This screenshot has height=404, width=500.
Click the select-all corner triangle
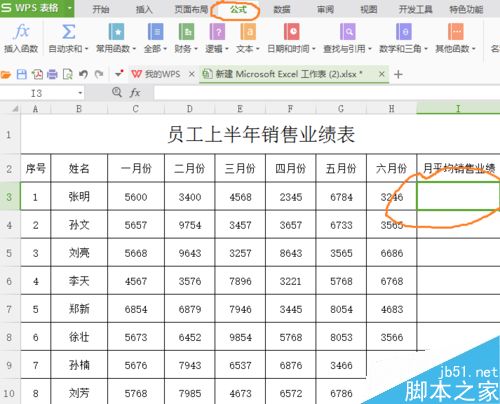point(15,109)
